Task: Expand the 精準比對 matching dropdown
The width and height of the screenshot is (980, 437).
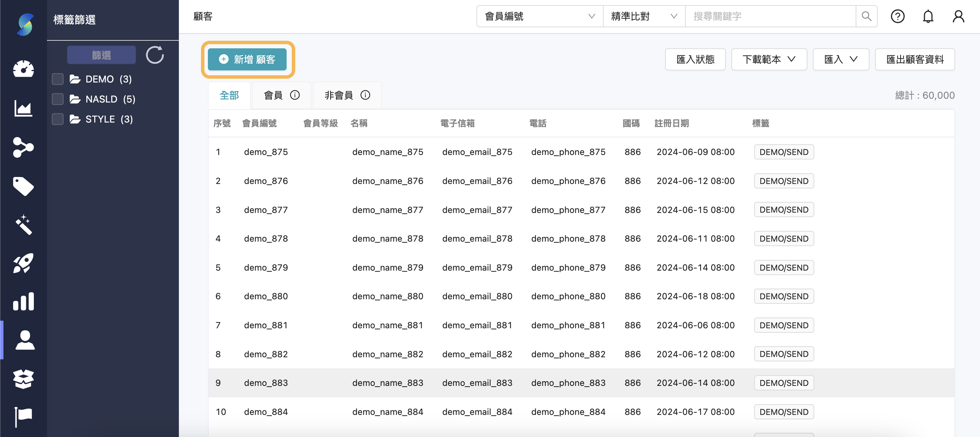Action: pos(643,16)
